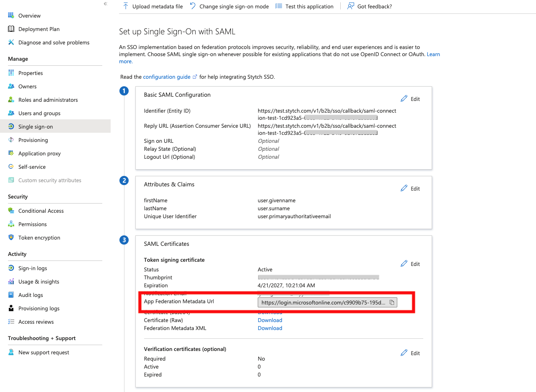
Task: Click Diagnose wrench icon
Action: pos(11,42)
